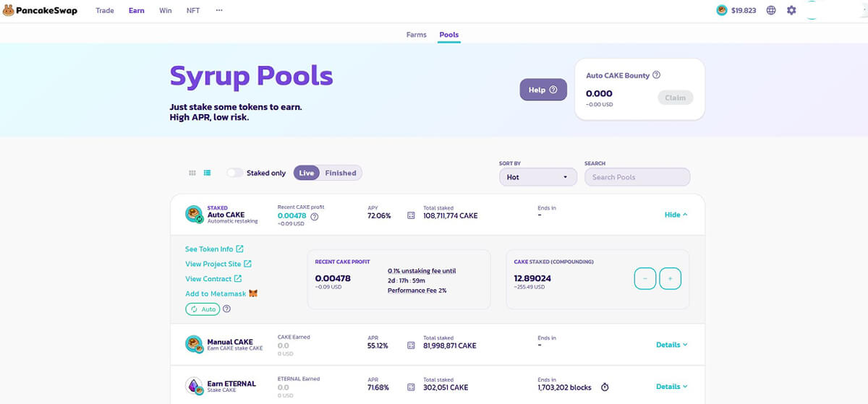Image resolution: width=868 pixels, height=404 pixels.
Task: Open APY calculator for Auto CAKE
Action: click(411, 215)
